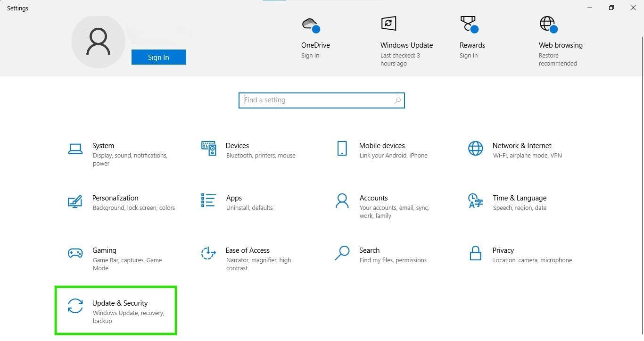Viewport: 644px width, 341px height.
Task: Click 'Windows Update, recovery, backup' text
Action: pos(129,317)
